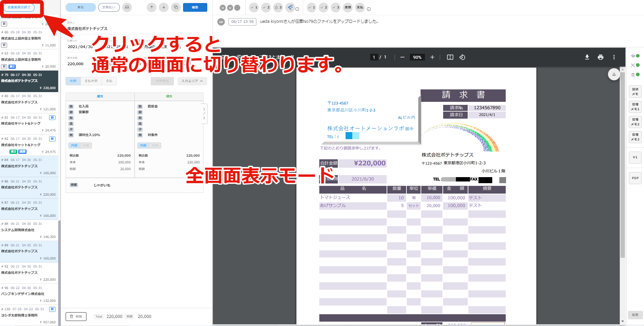Rotate the PDF document
This screenshot has width=644, height=326.
[462, 57]
